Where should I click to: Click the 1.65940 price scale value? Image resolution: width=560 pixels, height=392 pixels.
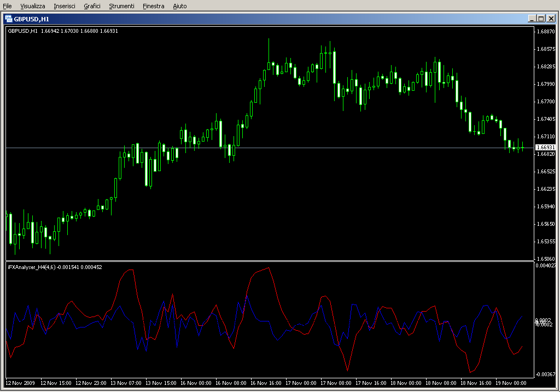tap(546, 206)
